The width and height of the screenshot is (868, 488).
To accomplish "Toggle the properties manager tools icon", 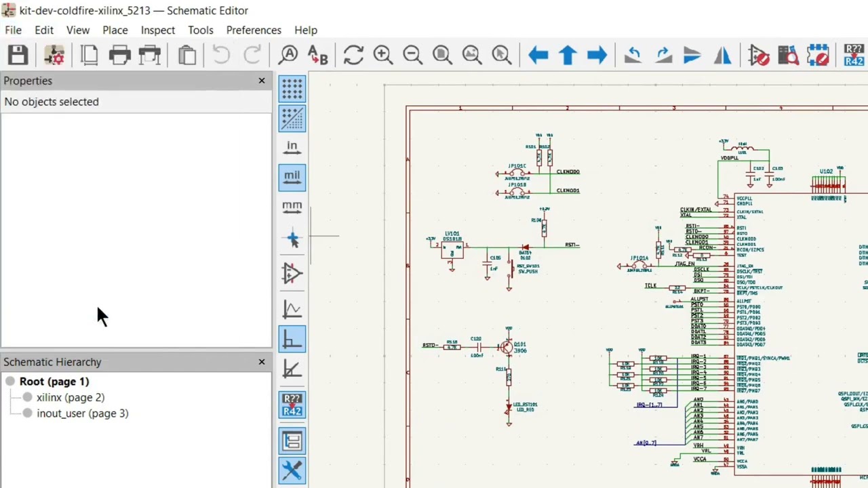I will (x=292, y=470).
